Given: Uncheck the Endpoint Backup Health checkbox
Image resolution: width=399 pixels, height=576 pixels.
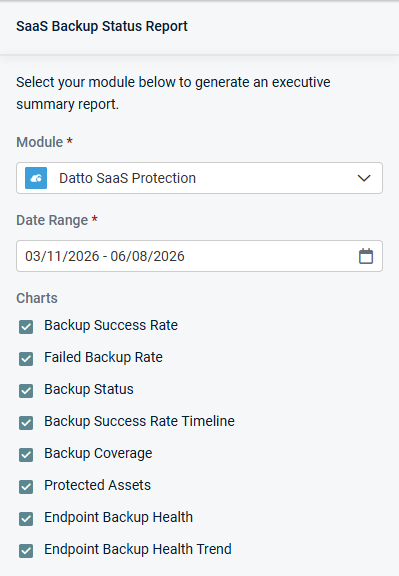Looking at the screenshot, I should click(x=26, y=518).
